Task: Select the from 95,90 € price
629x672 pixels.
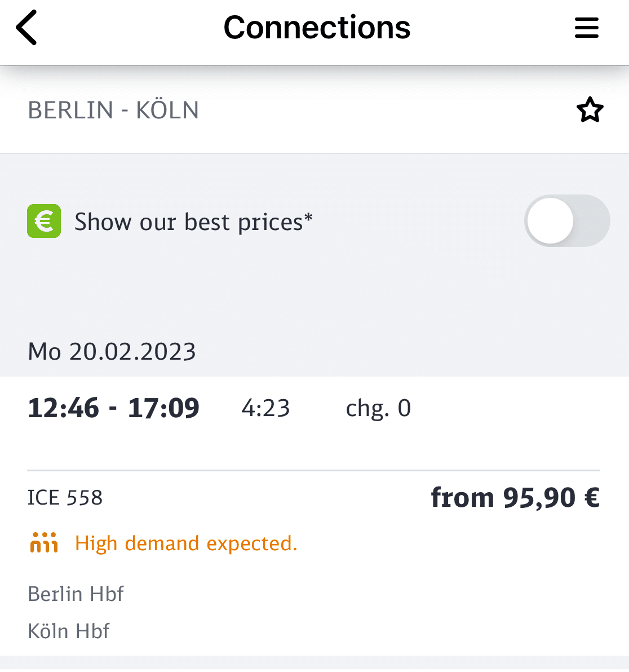Action: (516, 498)
